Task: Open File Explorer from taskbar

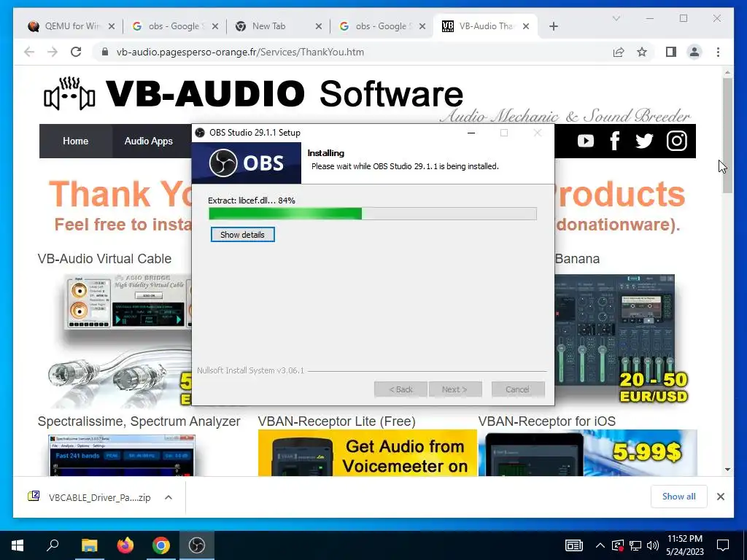Action: pyautogui.click(x=89, y=545)
